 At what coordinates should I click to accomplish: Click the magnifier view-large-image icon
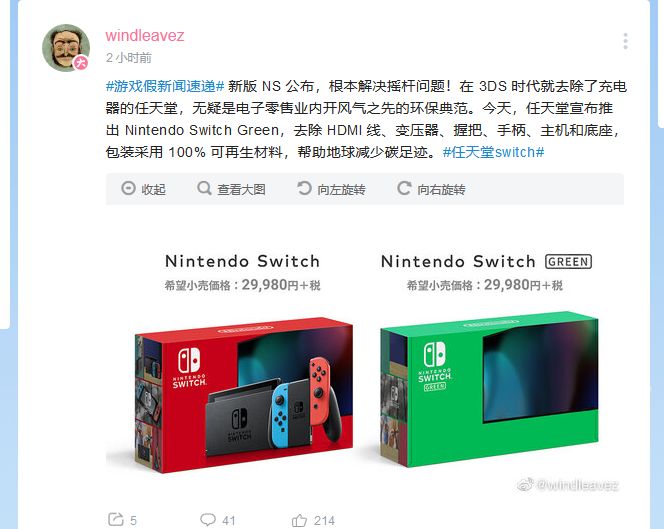(x=204, y=188)
